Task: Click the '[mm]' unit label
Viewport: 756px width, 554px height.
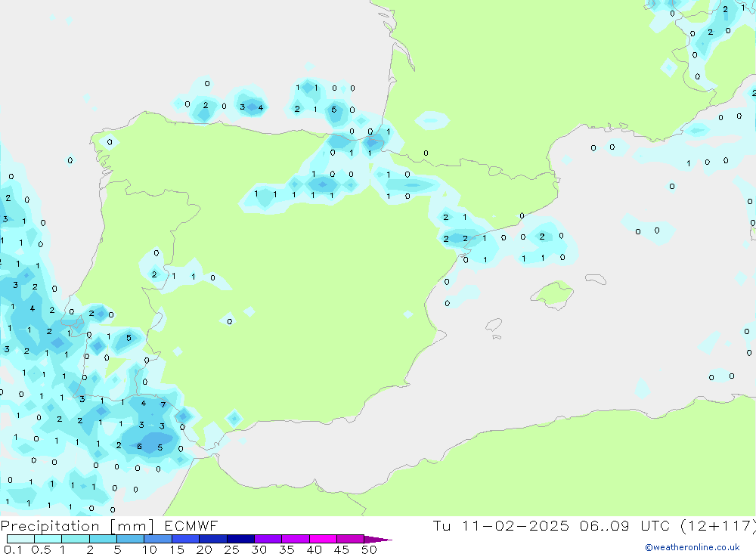Action: click(132, 526)
